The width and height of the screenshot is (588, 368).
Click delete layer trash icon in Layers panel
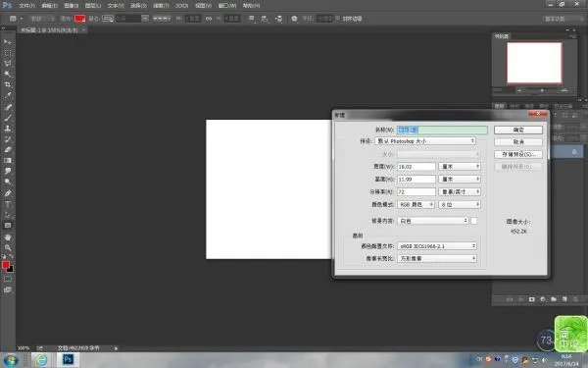575,299
